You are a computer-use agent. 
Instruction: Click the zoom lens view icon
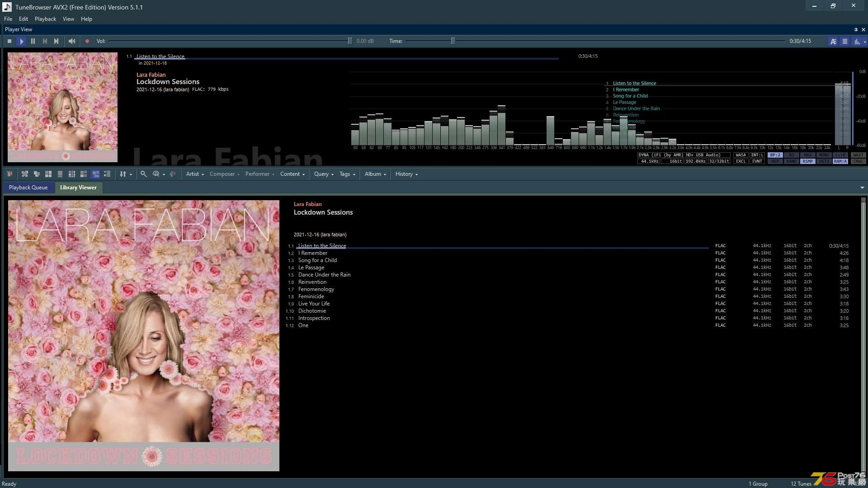click(156, 174)
